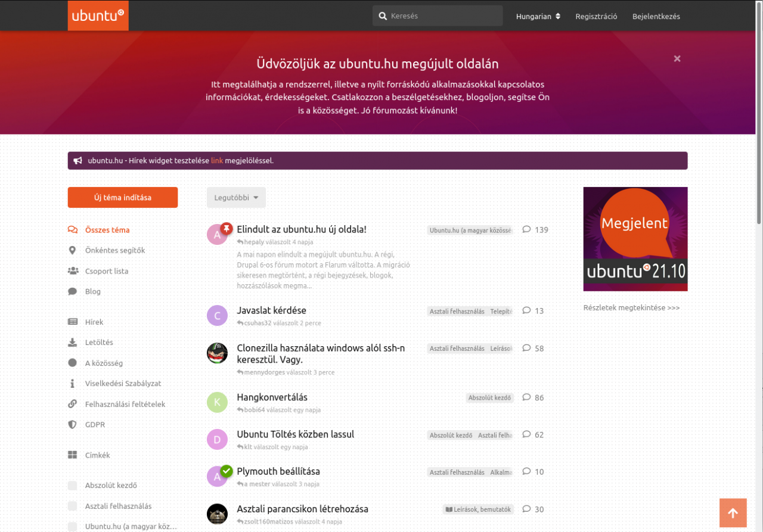Viewport: 763px width, 532px height.
Task: Click the Új téma indítása button
Action: pos(123,198)
